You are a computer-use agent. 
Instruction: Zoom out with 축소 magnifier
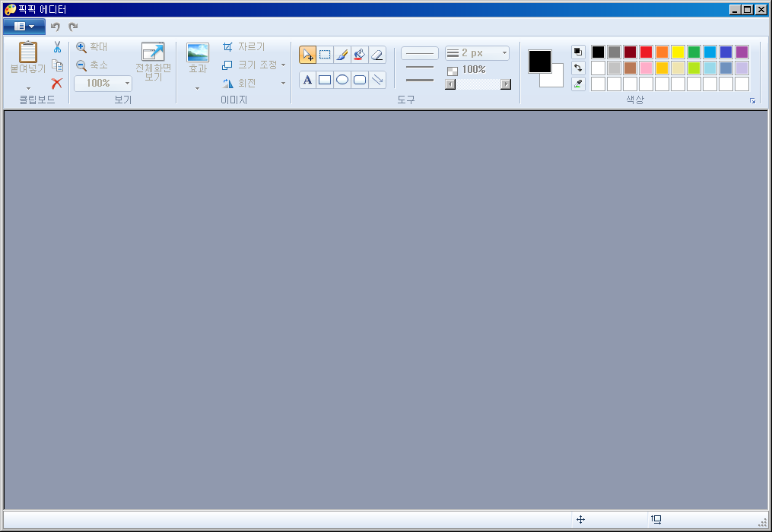tap(92, 65)
